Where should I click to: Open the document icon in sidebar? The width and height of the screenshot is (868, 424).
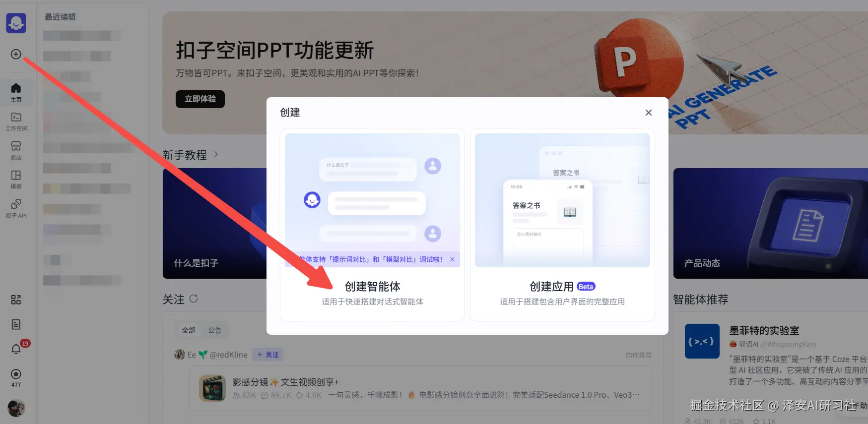16,324
